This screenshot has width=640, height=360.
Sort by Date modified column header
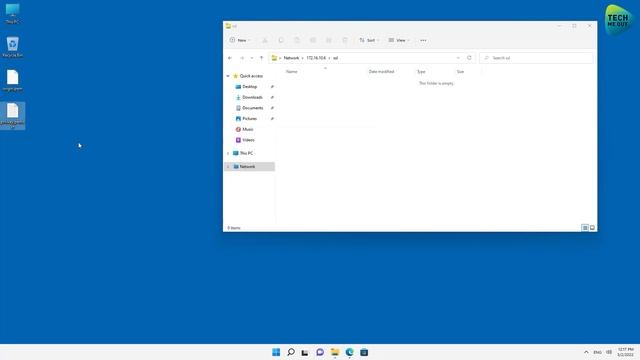pos(381,72)
